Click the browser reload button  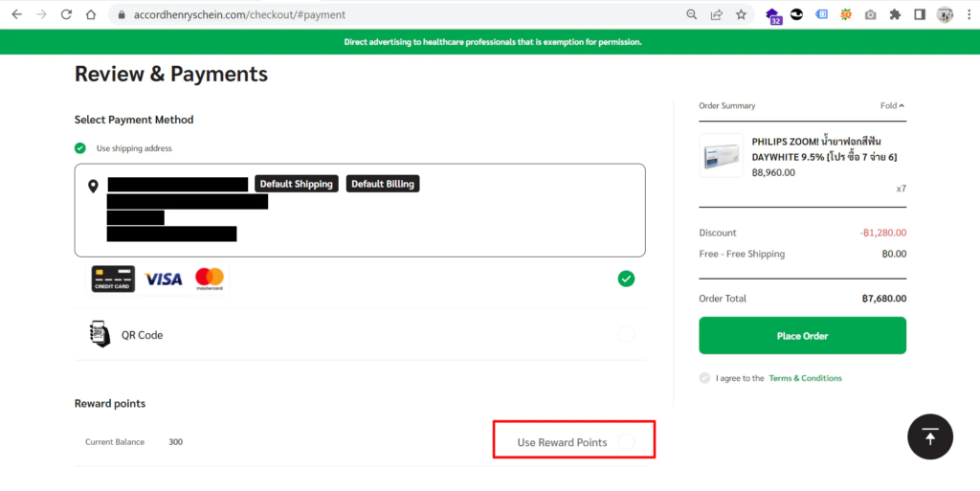[x=66, y=14]
